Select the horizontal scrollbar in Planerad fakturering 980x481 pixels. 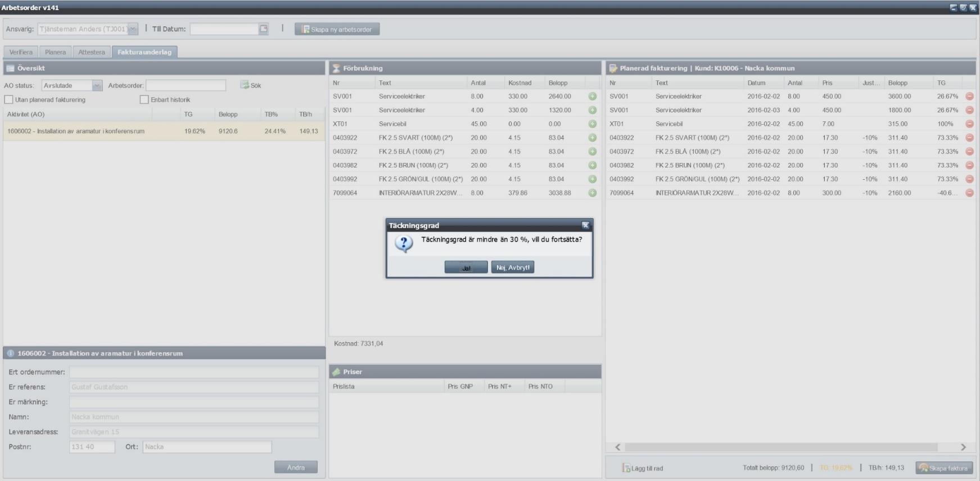coord(781,447)
